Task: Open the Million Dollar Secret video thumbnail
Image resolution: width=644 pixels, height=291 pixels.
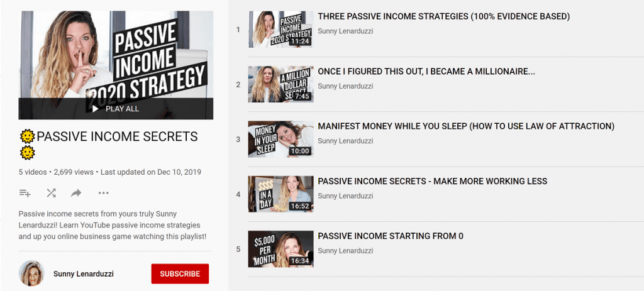Action: coord(280,84)
